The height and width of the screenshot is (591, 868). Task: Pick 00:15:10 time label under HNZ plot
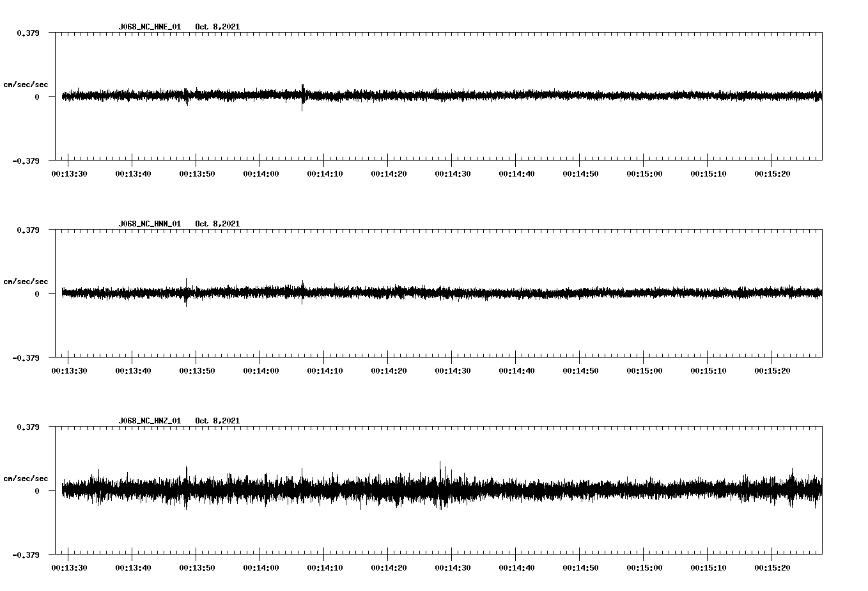click(708, 568)
